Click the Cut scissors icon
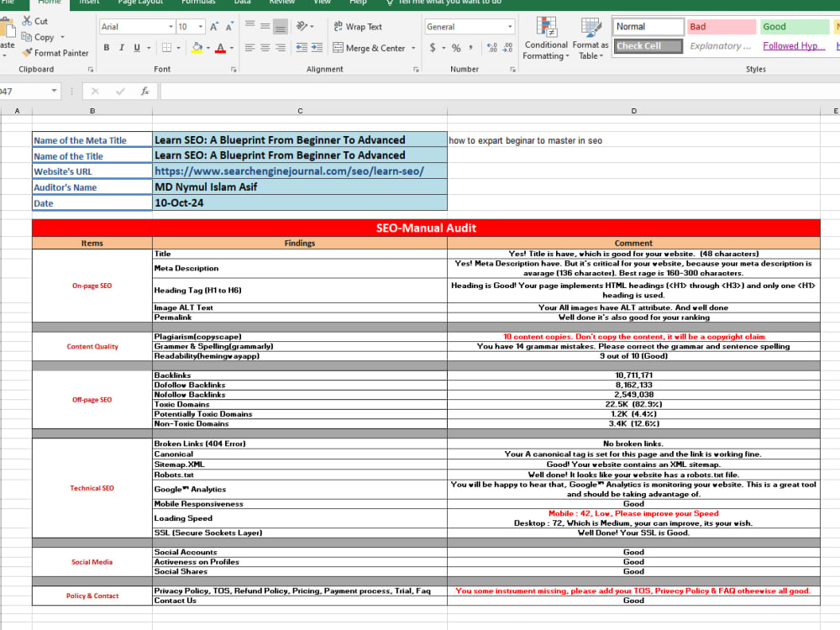The image size is (840, 630). pyautogui.click(x=27, y=21)
